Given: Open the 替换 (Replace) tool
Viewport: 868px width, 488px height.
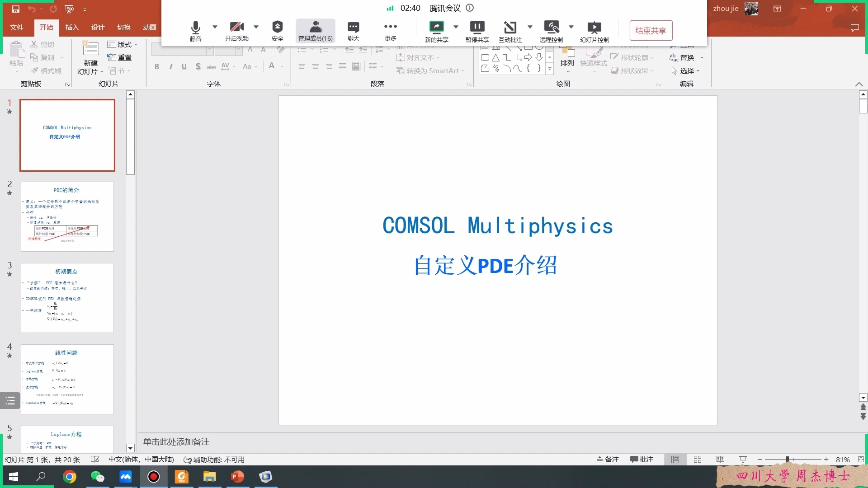Looking at the screenshot, I should coord(688,57).
